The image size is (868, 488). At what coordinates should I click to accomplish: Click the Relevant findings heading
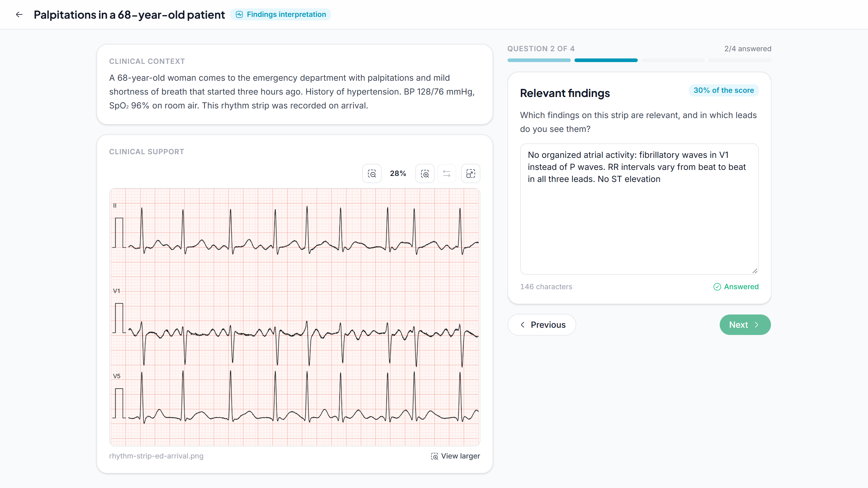(x=565, y=93)
